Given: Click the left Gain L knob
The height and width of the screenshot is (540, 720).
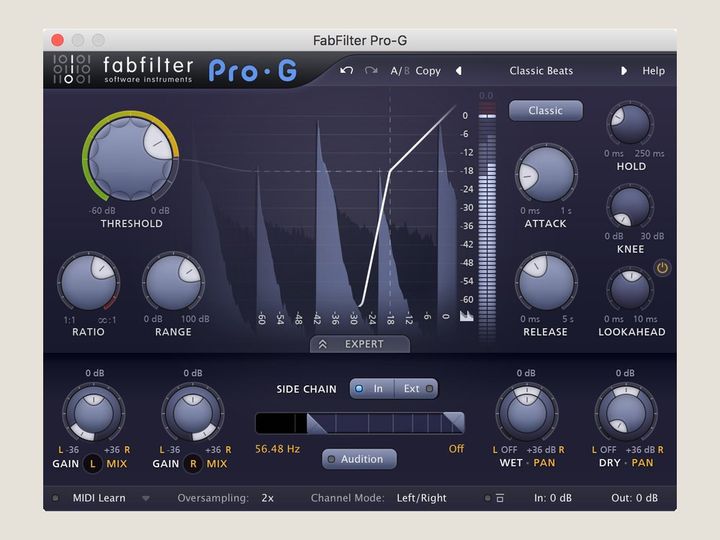Looking at the screenshot, I should point(94,414).
